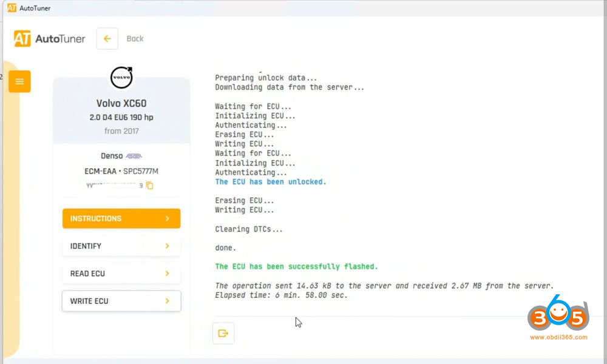Choose the READ ECU option
Screen dimensions: 607x364
click(x=121, y=274)
